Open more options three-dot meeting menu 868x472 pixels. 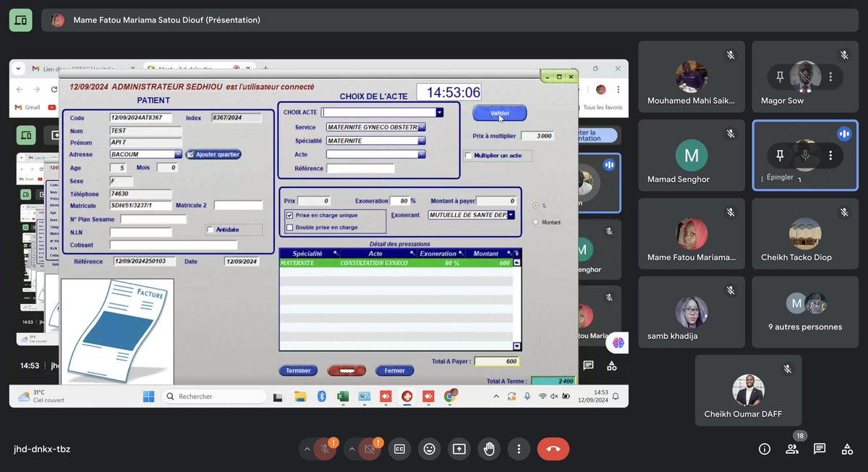519,449
